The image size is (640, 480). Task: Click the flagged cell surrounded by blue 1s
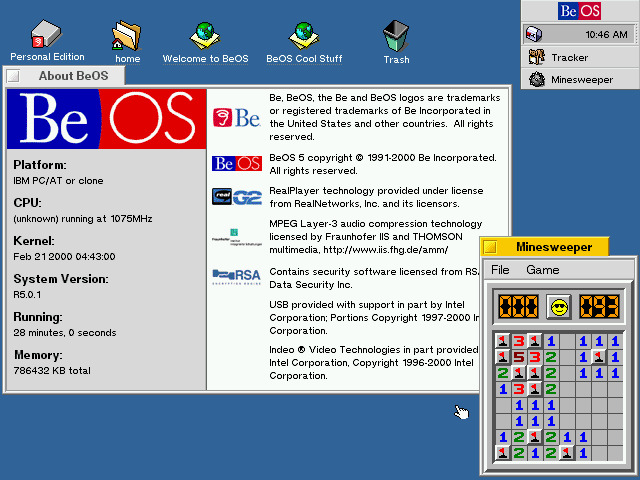point(599,357)
